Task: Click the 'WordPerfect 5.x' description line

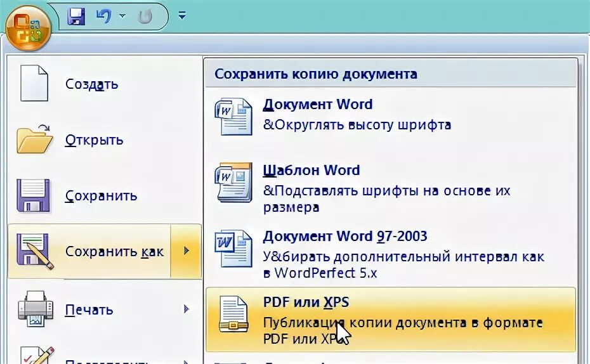Action: click(x=325, y=273)
